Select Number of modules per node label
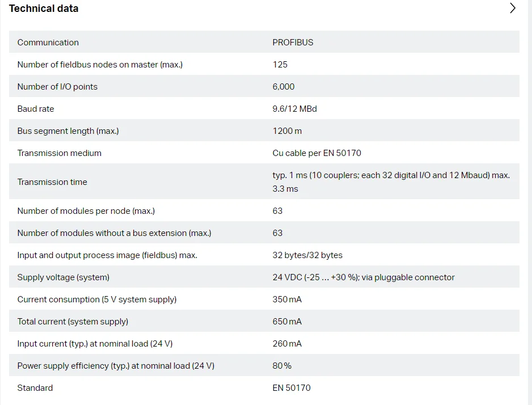The height and width of the screenshot is (405, 532). tap(86, 211)
